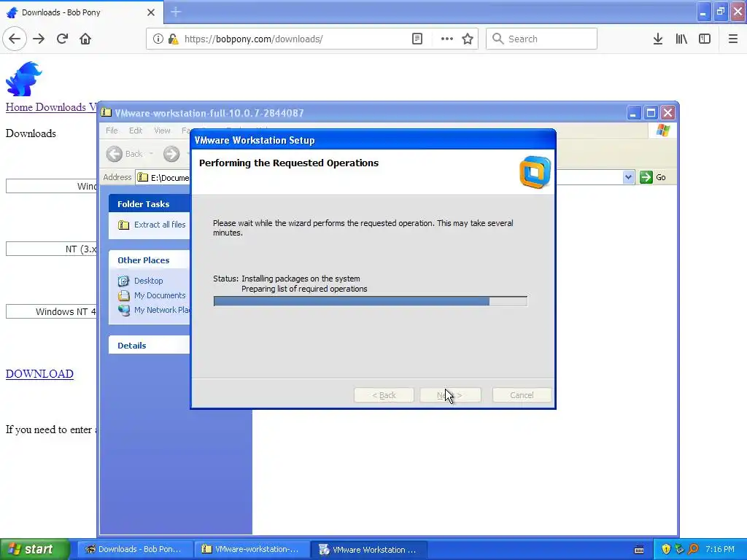Open Firefox hamburger menu

[732, 39]
